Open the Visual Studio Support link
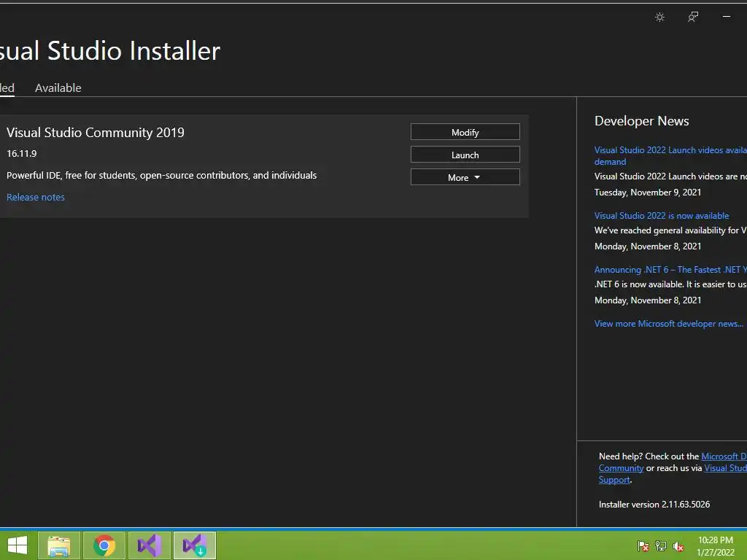The width and height of the screenshot is (747, 560). coord(725,468)
